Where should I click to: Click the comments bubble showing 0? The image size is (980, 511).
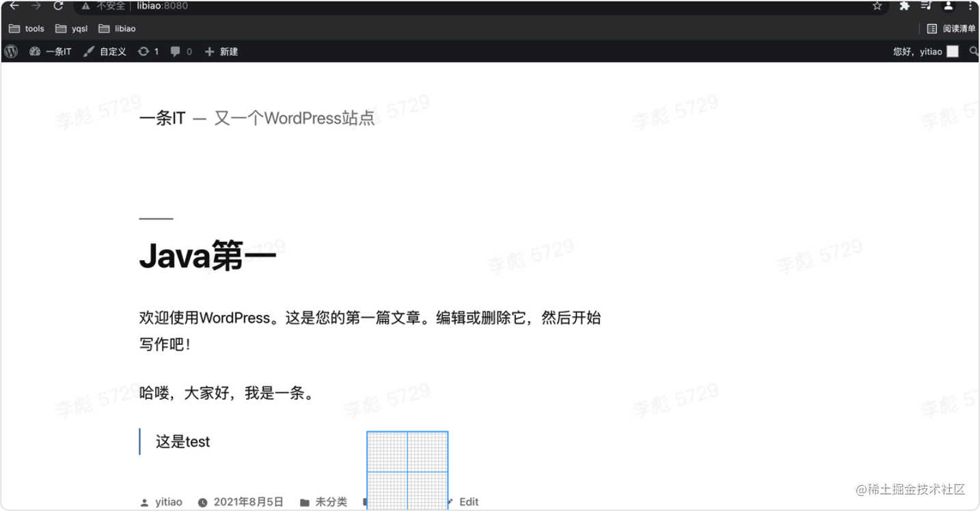[x=181, y=51]
